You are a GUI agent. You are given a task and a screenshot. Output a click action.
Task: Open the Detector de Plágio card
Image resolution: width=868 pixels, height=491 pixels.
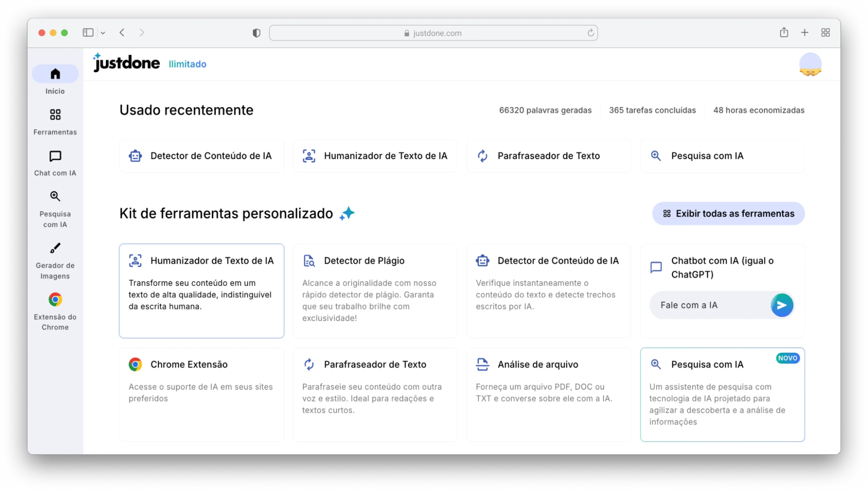pyautogui.click(x=375, y=291)
